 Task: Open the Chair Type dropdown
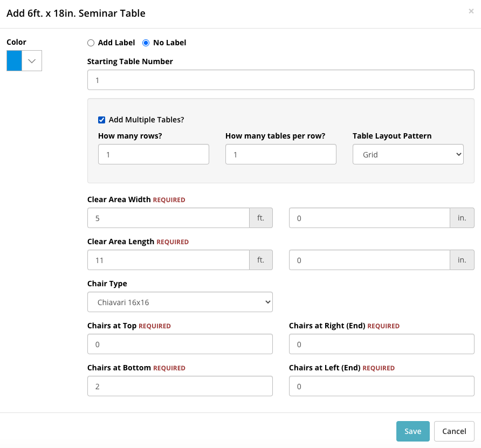(180, 302)
